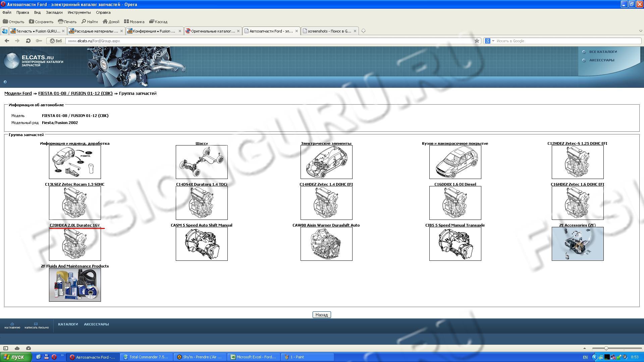Viewport: 644px width, 362px height.
Task: Close the Техчасть Fusion GURU tab
Action: [63, 31]
